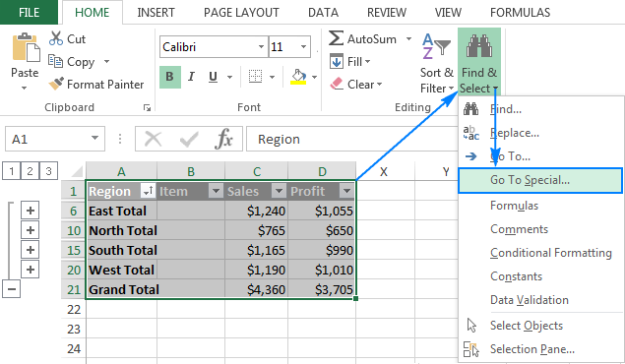Pick Constants menu entry

point(540,276)
